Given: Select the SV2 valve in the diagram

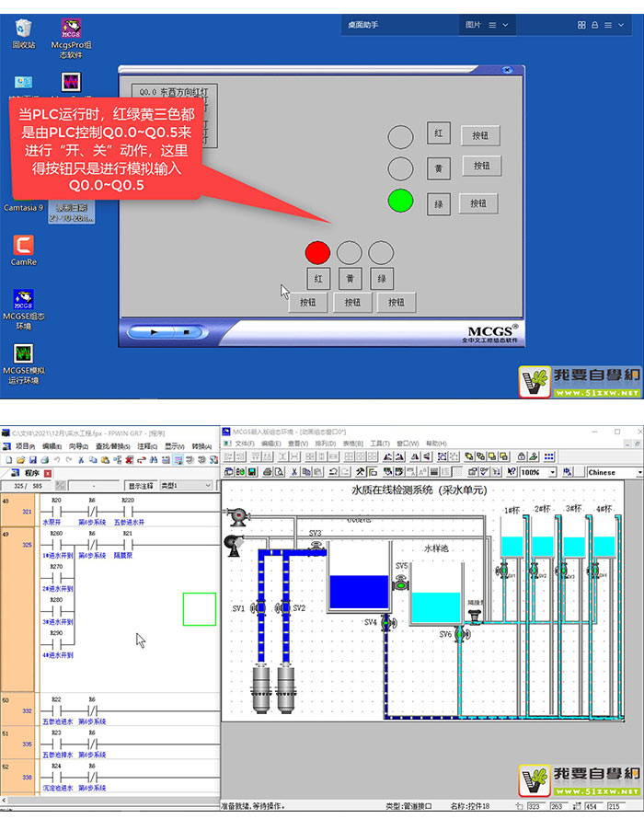Looking at the screenshot, I should pyautogui.click(x=283, y=607).
